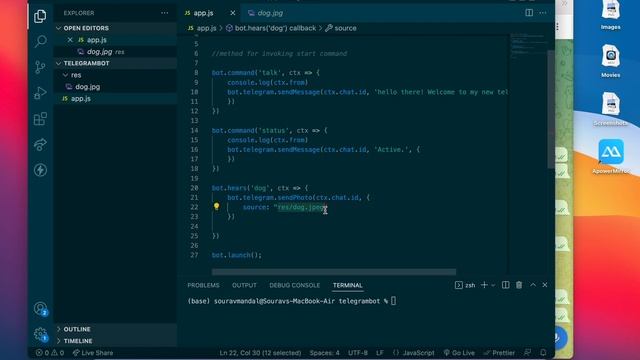This screenshot has width=640, height=360.
Task: Open errors and warnings status item
Action: (x=49, y=353)
